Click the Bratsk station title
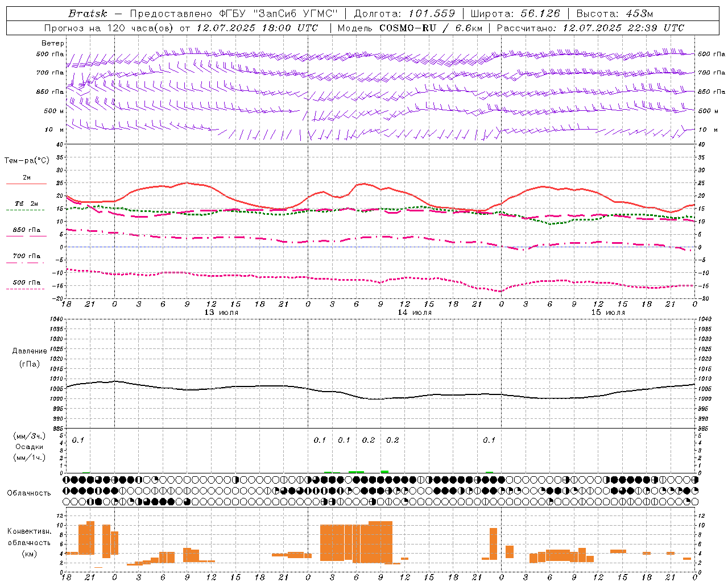Screen dimensions: 728x582 point(88,14)
